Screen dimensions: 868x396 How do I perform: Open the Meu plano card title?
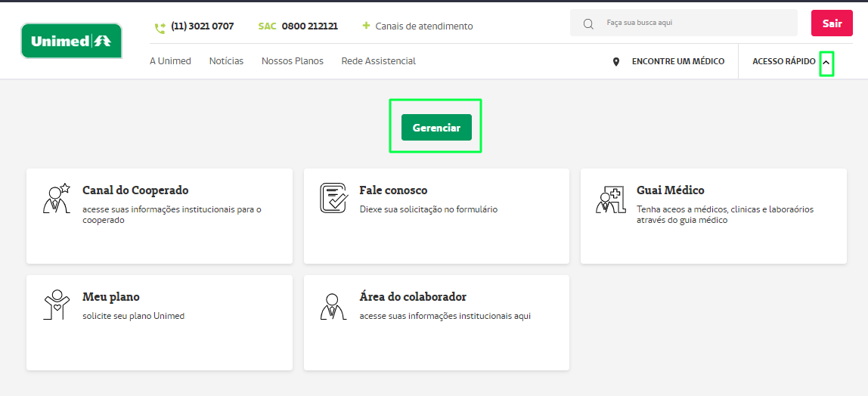(x=110, y=297)
